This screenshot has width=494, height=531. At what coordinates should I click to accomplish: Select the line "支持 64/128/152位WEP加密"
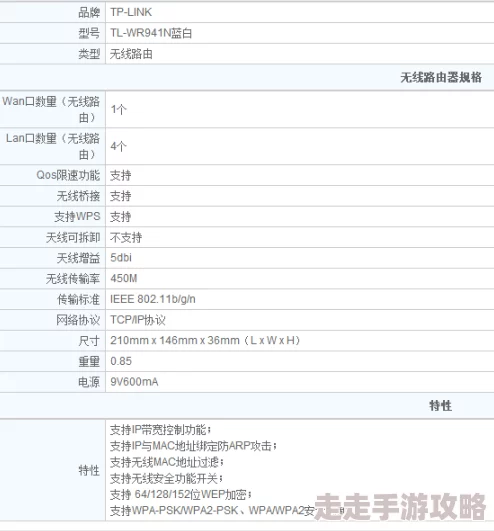[x=178, y=494]
